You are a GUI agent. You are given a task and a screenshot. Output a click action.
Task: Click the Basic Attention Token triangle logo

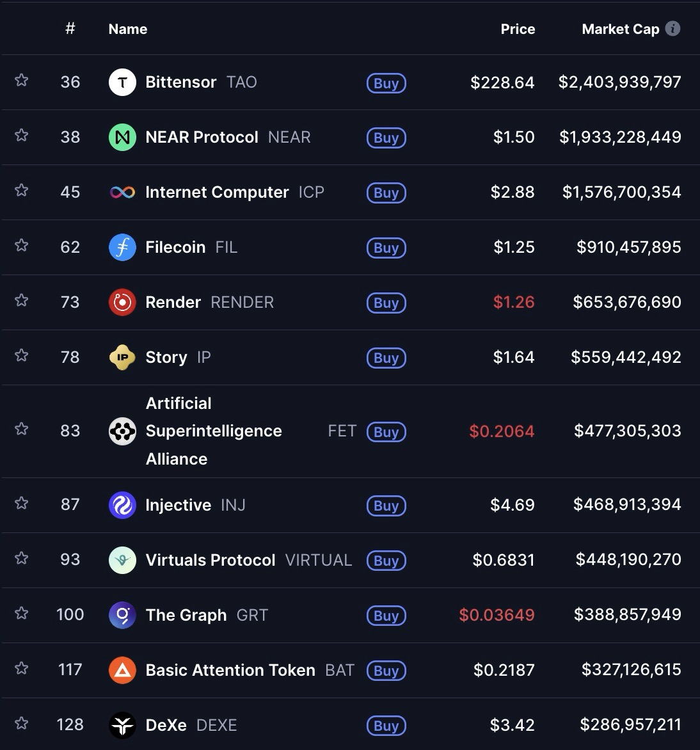[122, 670]
